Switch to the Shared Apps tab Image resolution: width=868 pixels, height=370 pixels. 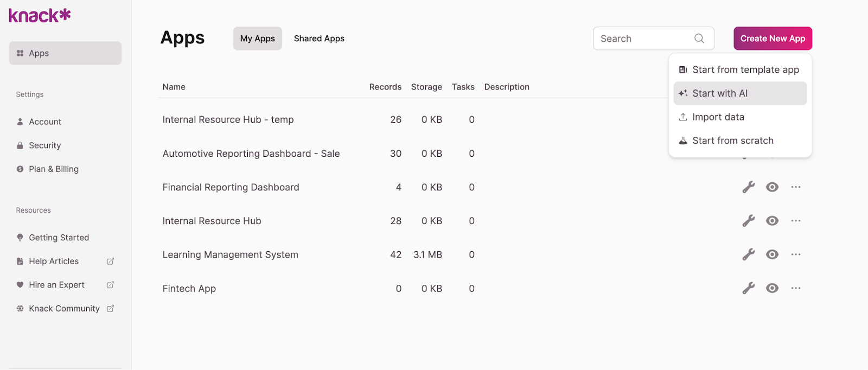coord(319,39)
